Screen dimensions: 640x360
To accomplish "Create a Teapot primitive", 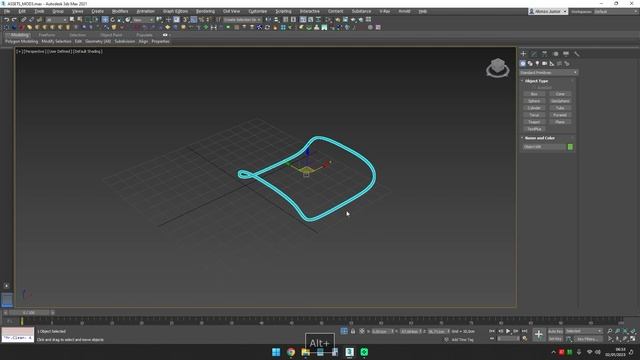I will pyautogui.click(x=534, y=122).
